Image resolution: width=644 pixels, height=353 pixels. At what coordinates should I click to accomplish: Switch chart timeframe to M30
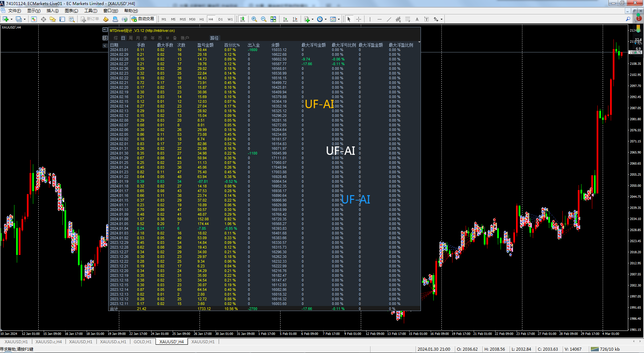pyautogui.click(x=192, y=19)
